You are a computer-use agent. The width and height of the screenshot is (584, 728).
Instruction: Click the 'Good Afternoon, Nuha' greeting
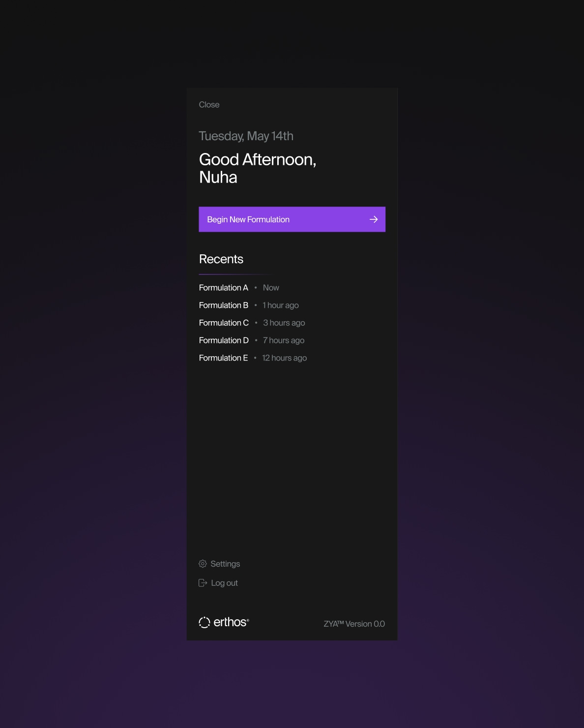258,168
